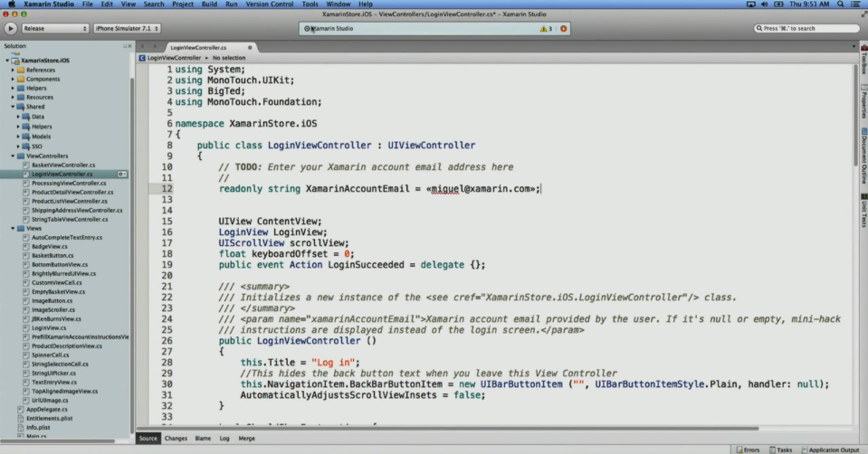The height and width of the screenshot is (454, 868).
Task: Click the solution tree horizontal scrollbar
Action: [58, 440]
